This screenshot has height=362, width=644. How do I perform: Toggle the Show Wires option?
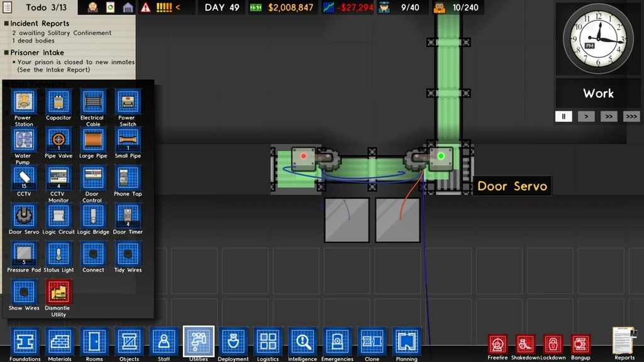click(24, 292)
